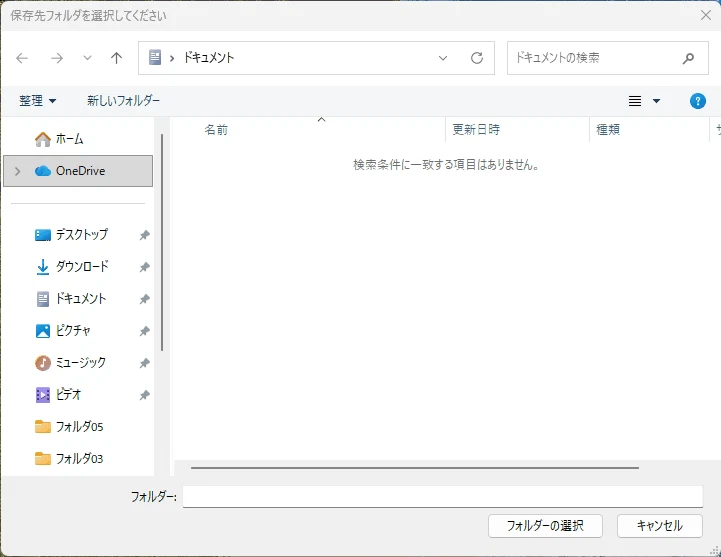The image size is (721, 557).
Task: Open フォルダ05 in the sidebar
Action: click(x=78, y=426)
